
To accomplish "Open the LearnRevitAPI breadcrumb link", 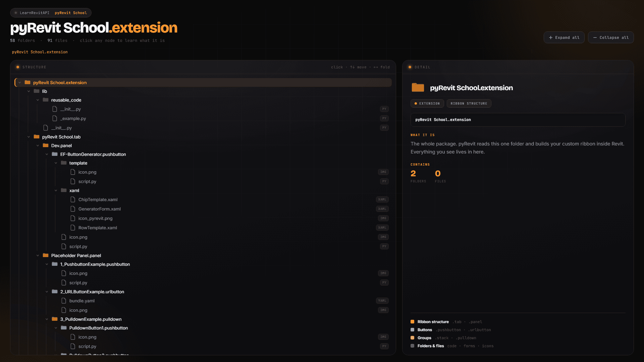I will click(x=34, y=13).
